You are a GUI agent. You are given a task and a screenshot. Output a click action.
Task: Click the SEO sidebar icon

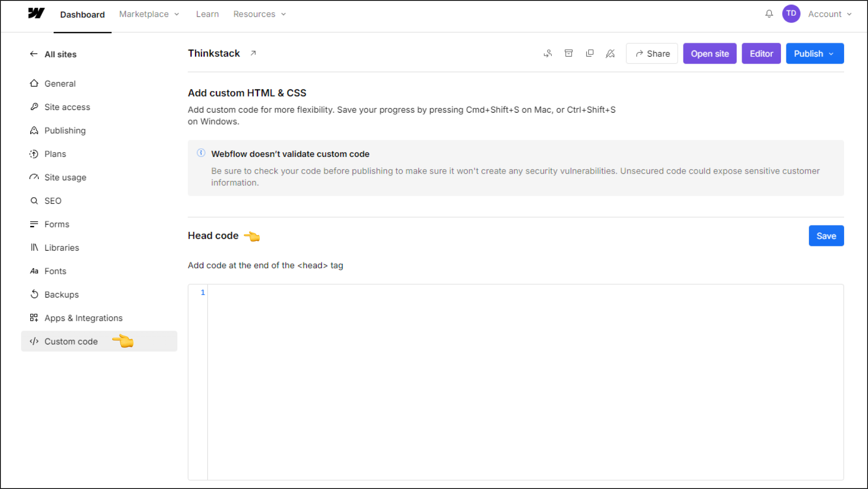[x=34, y=200]
